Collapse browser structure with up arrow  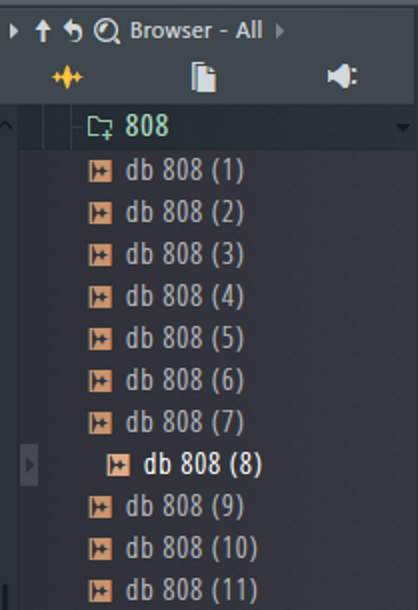[43, 31]
